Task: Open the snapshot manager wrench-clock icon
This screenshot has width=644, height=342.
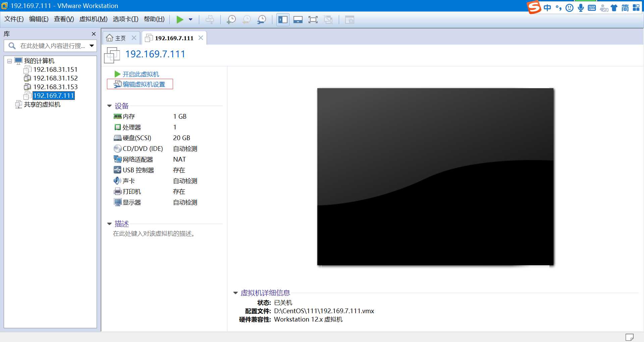Action: (x=262, y=19)
